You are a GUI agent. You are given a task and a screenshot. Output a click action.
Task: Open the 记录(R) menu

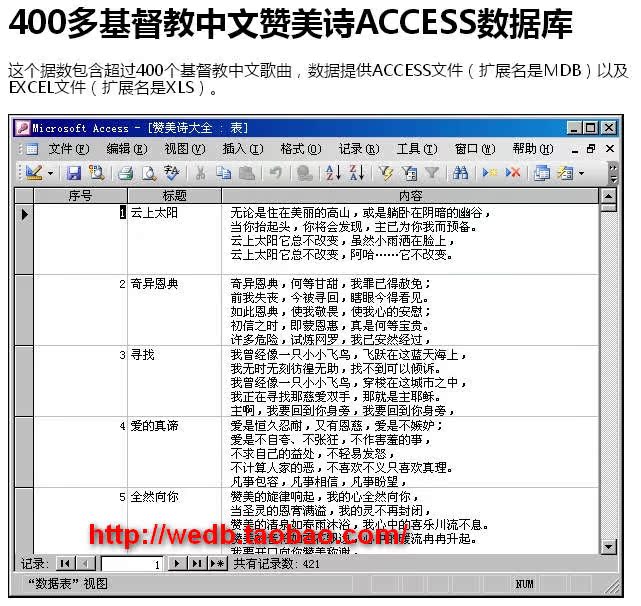[359, 149]
